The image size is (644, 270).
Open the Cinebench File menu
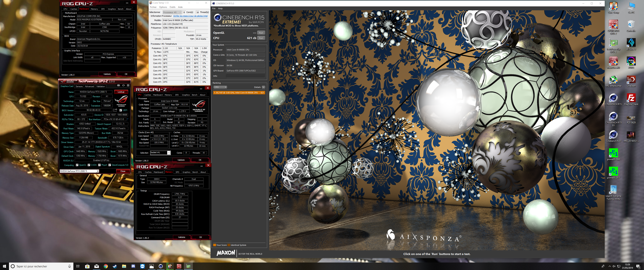pos(214,8)
